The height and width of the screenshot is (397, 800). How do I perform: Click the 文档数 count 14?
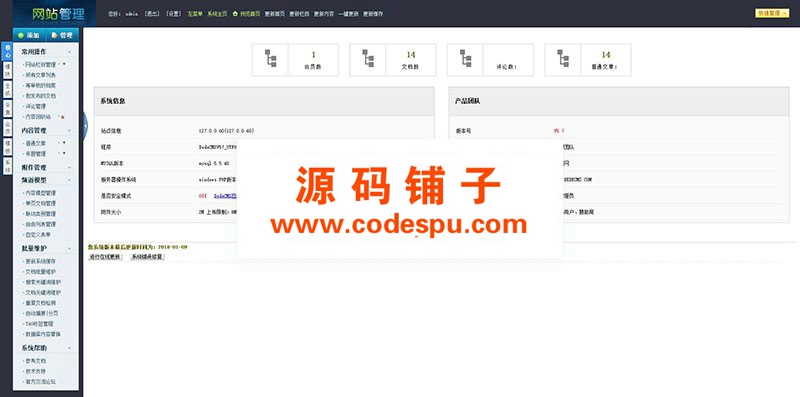click(411, 55)
